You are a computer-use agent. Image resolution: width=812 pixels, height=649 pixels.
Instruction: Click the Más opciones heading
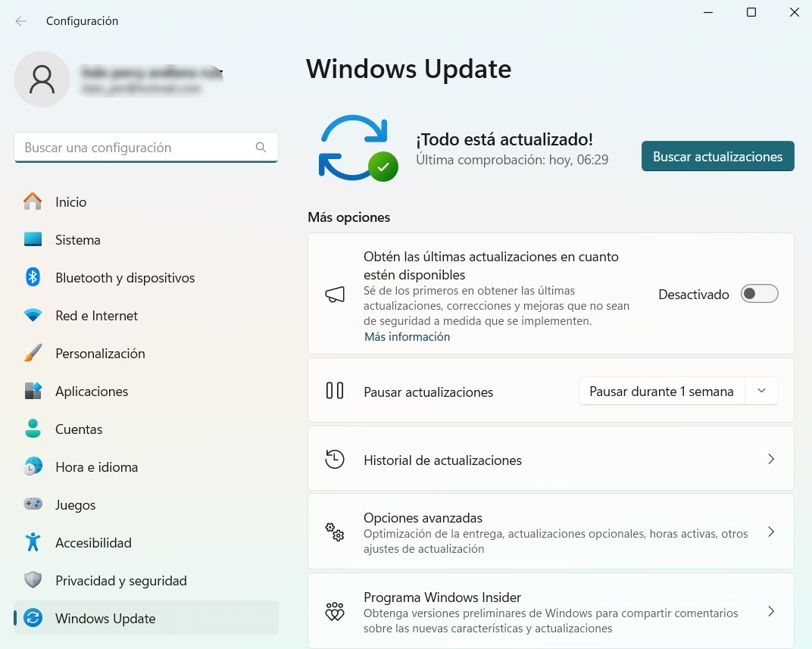349,217
